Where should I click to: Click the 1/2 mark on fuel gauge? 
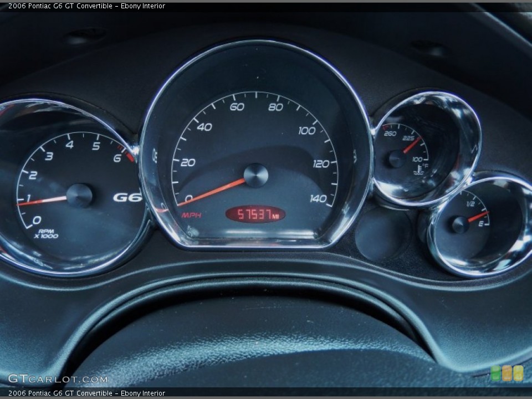click(x=470, y=204)
